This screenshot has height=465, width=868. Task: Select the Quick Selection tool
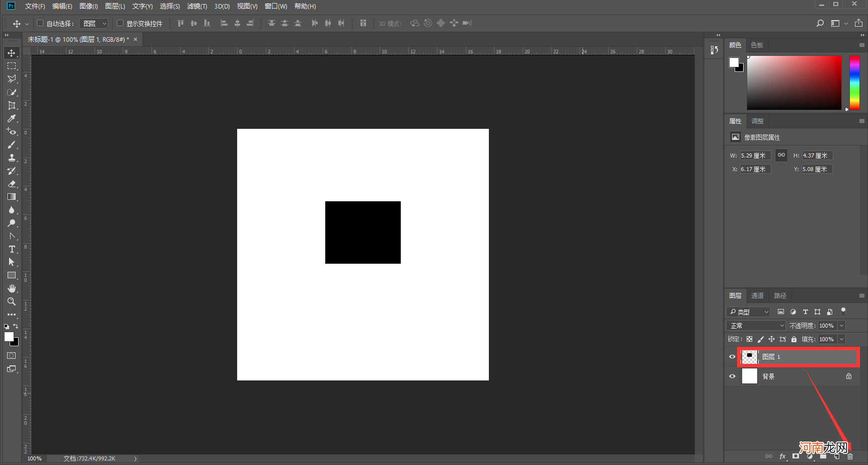(12, 92)
